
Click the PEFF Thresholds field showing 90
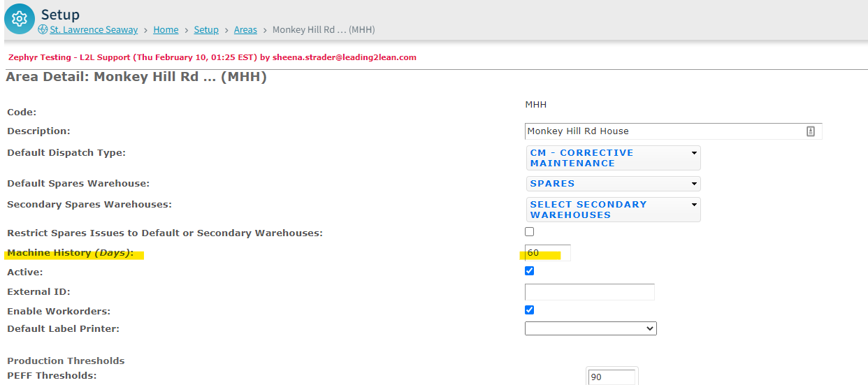(612, 377)
